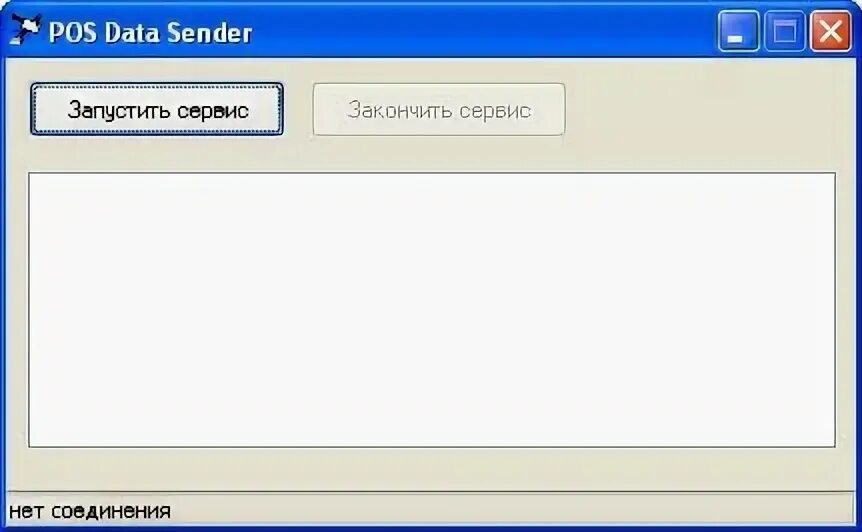Viewport: 862px width, 532px height.
Task: Click the нет соединения status bar text
Action: pyautogui.click(x=90, y=511)
